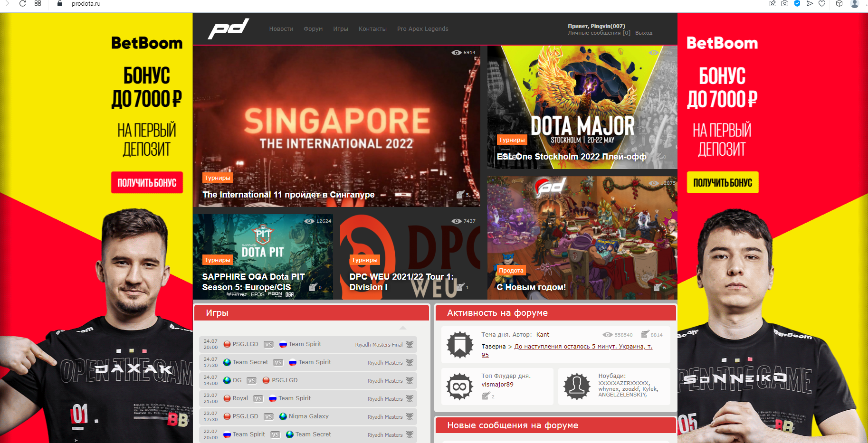Screen dimensions: 868x443
Task: Click Nigma Galaxy team name
Action: point(308,416)
